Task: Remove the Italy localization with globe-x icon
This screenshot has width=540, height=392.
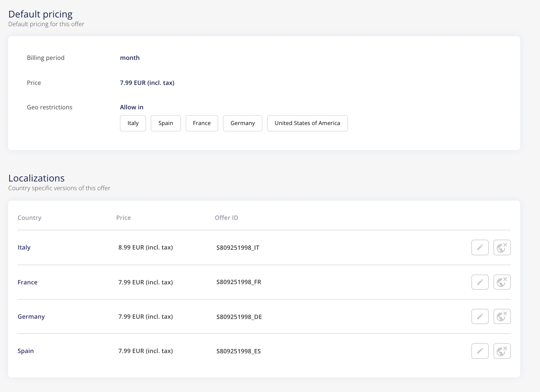Action: click(502, 247)
